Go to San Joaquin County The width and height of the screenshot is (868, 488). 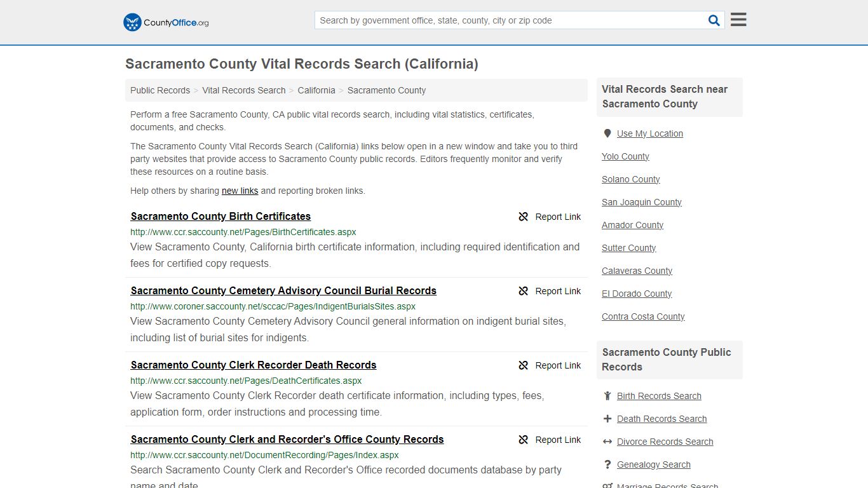point(642,202)
